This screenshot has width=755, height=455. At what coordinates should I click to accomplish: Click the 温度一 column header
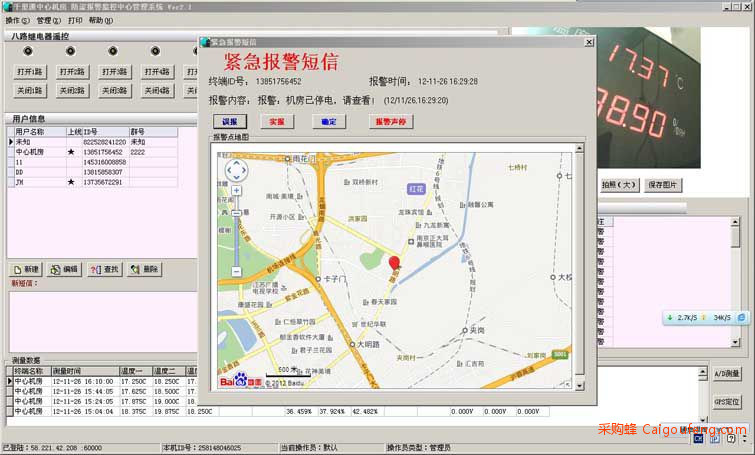pyautogui.click(x=136, y=371)
